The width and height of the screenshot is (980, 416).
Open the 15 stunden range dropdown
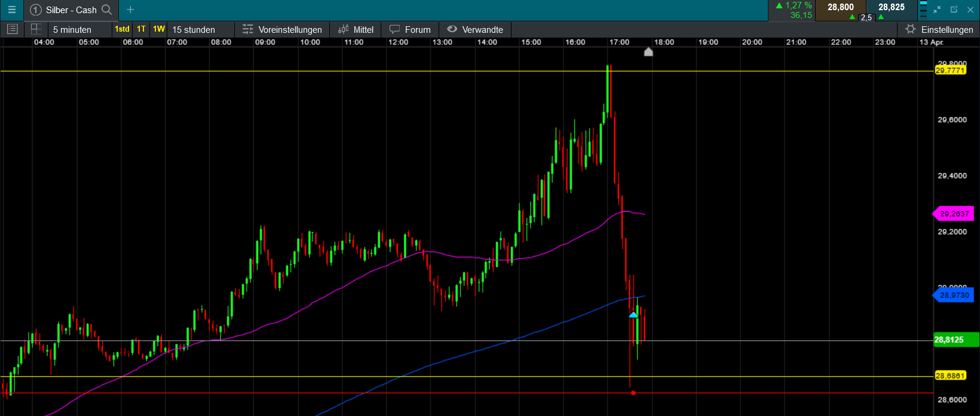coord(200,29)
